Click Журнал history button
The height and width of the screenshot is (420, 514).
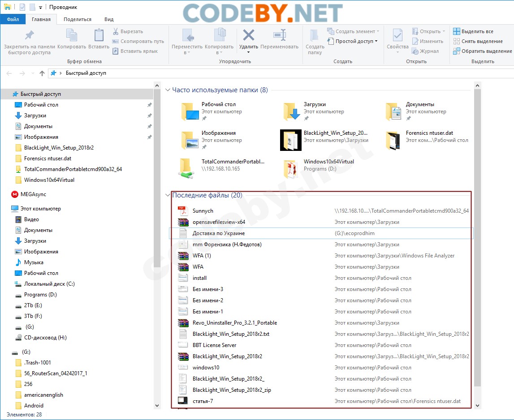click(425, 51)
